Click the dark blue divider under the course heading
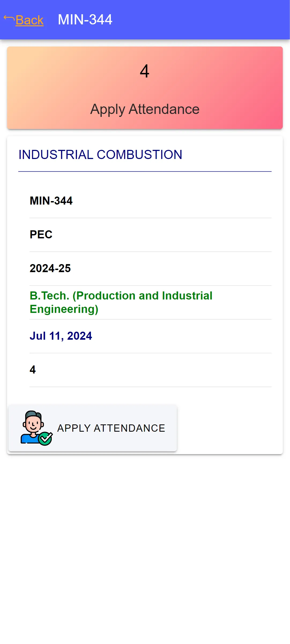This screenshot has width=290, height=644. [145, 171]
